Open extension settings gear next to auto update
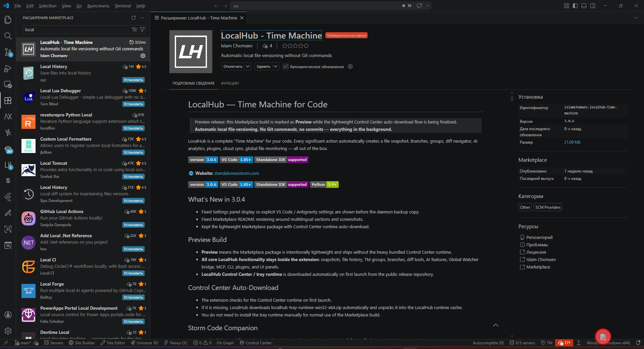Image resolution: width=644 pixels, height=349 pixels. pyautogui.click(x=350, y=66)
